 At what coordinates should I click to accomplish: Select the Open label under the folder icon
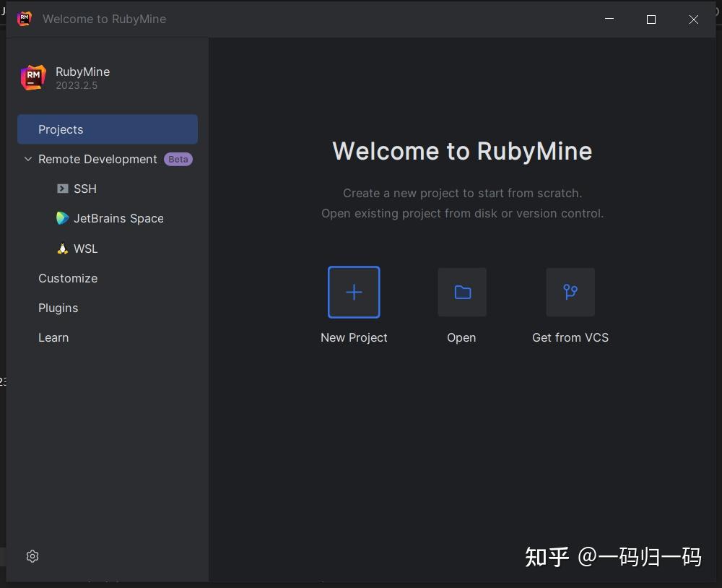tap(461, 337)
